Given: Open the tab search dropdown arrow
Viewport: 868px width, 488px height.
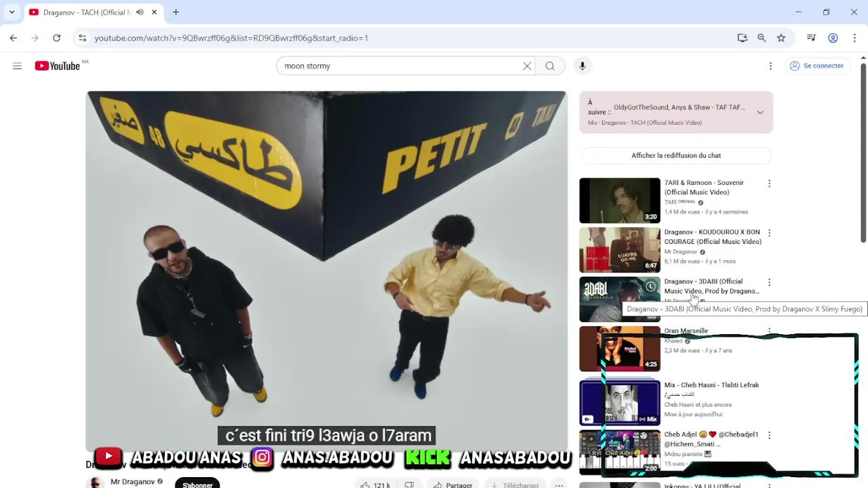Looking at the screenshot, I should [12, 12].
